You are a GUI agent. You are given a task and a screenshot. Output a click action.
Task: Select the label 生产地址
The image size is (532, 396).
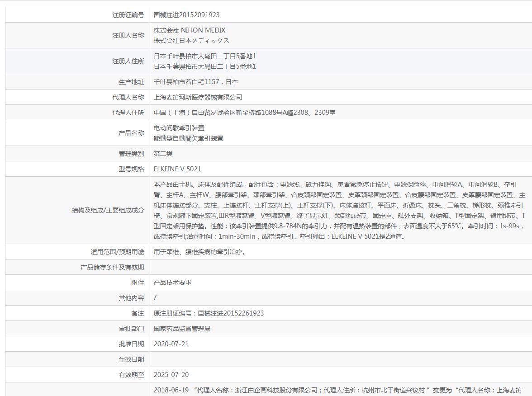[x=131, y=82]
